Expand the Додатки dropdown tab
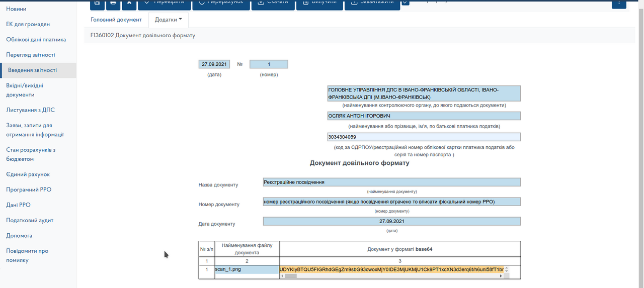The height and width of the screenshot is (288, 644). [169, 20]
